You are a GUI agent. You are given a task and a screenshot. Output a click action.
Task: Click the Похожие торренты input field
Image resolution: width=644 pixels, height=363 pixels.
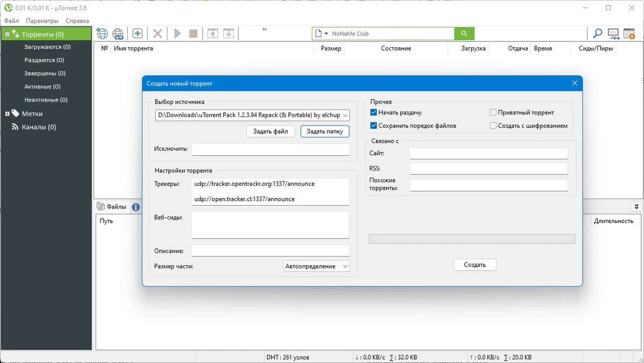488,185
